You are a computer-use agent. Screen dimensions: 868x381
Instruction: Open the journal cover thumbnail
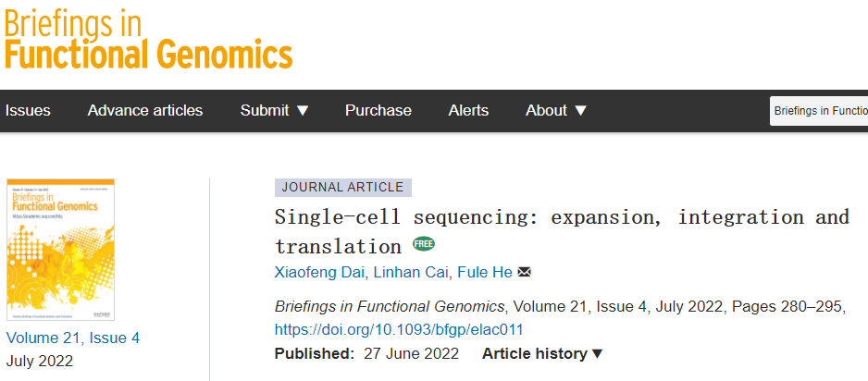click(60, 250)
